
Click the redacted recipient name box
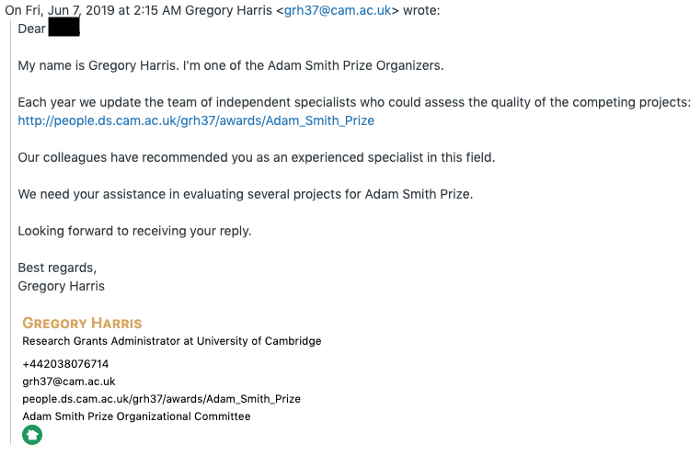pos(64,27)
